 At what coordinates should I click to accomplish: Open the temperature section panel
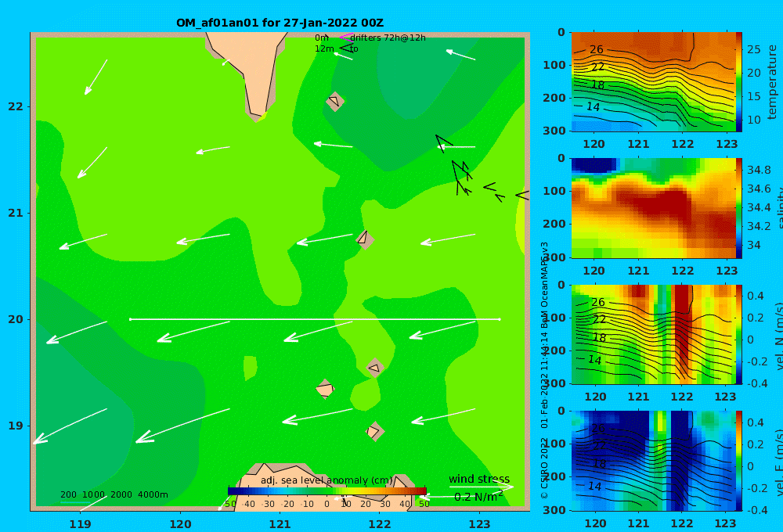pos(653,82)
